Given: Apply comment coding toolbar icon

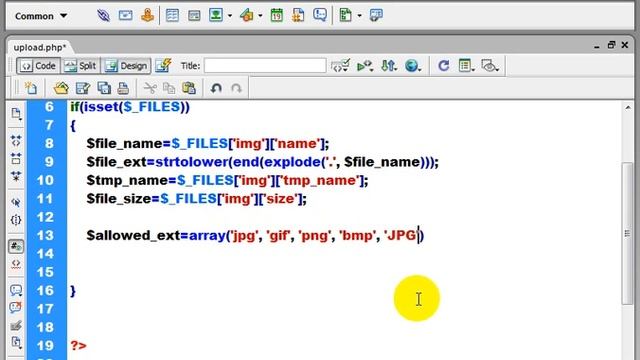Looking at the screenshot, I should pyautogui.click(x=16, y=290).
